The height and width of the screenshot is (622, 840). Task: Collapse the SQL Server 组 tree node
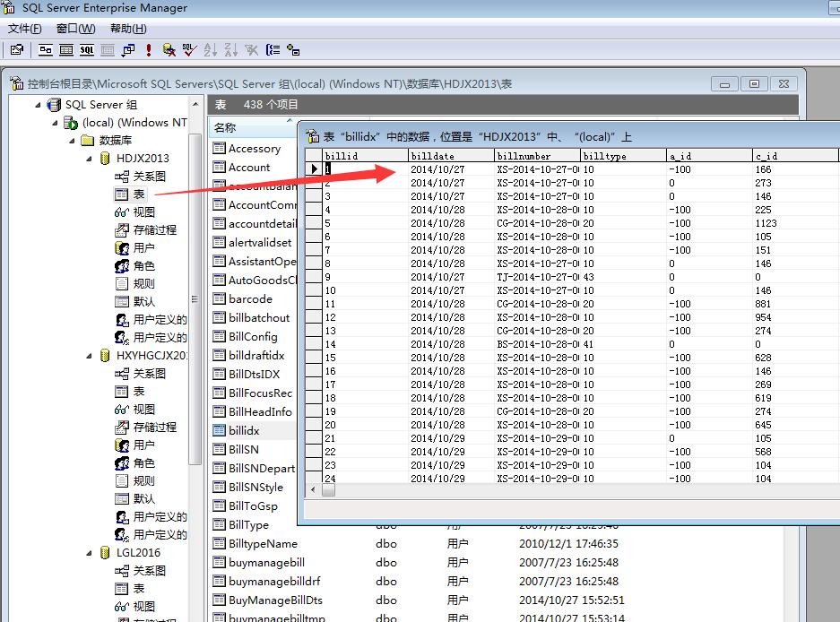tap(39, 105)
